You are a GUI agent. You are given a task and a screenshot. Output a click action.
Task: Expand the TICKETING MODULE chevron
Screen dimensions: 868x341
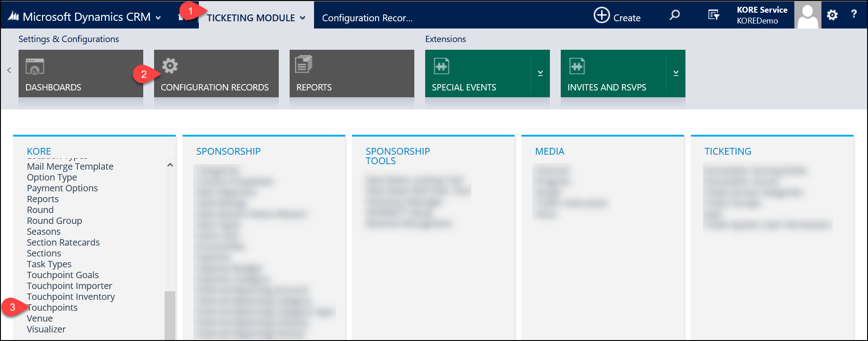[302, 18]
